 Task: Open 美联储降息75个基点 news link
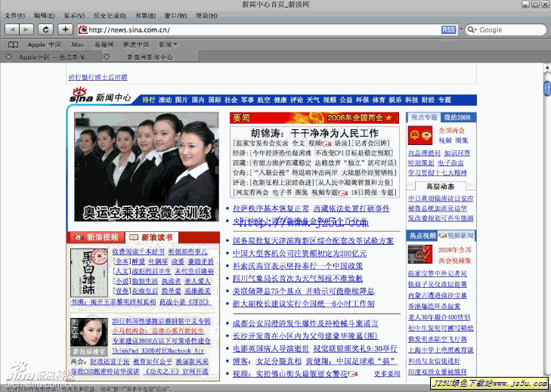click(304, 292)
